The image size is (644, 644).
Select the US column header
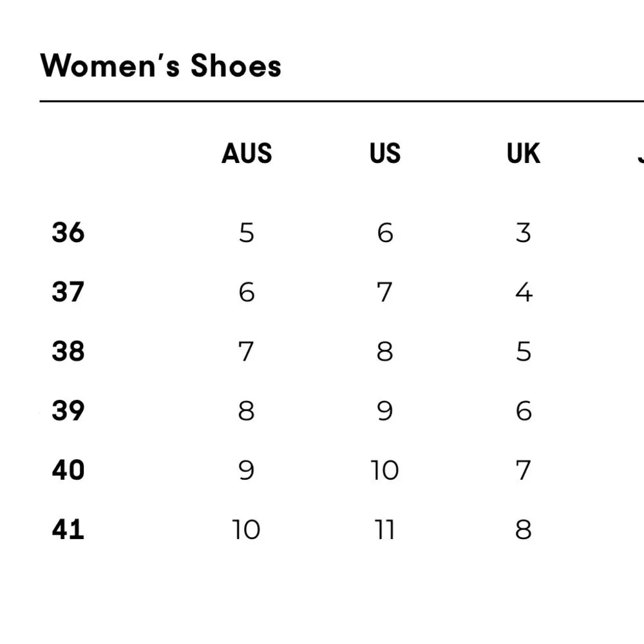pos(385,154)
